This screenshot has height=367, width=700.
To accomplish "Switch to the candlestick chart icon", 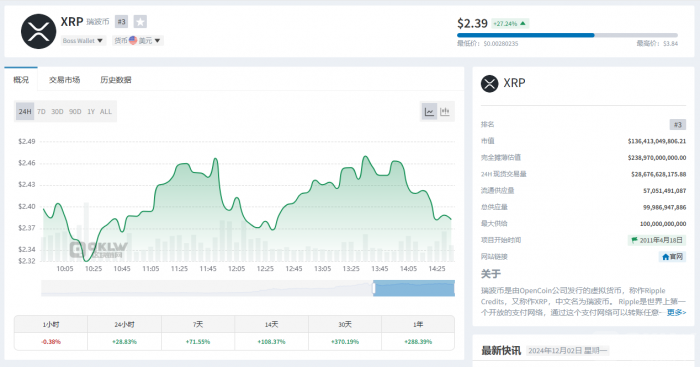I will (445, 112).
